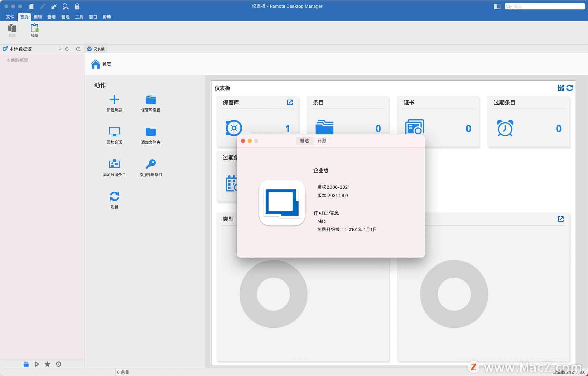588x376 pixels.
Task: Save the dashboard layout icon
Action: pyautogui.click(x=561, y=88)
